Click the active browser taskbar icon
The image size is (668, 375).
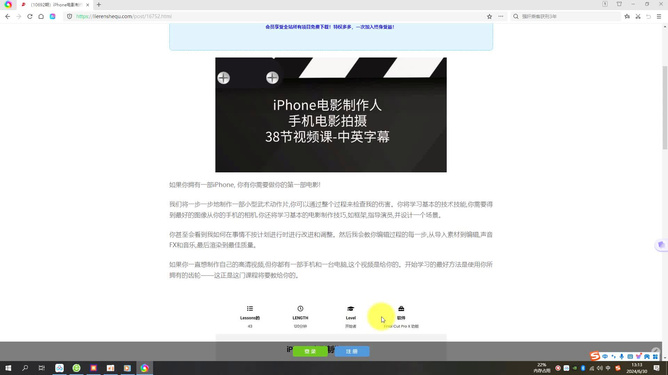pyautogui.click(x=144, y=368)
